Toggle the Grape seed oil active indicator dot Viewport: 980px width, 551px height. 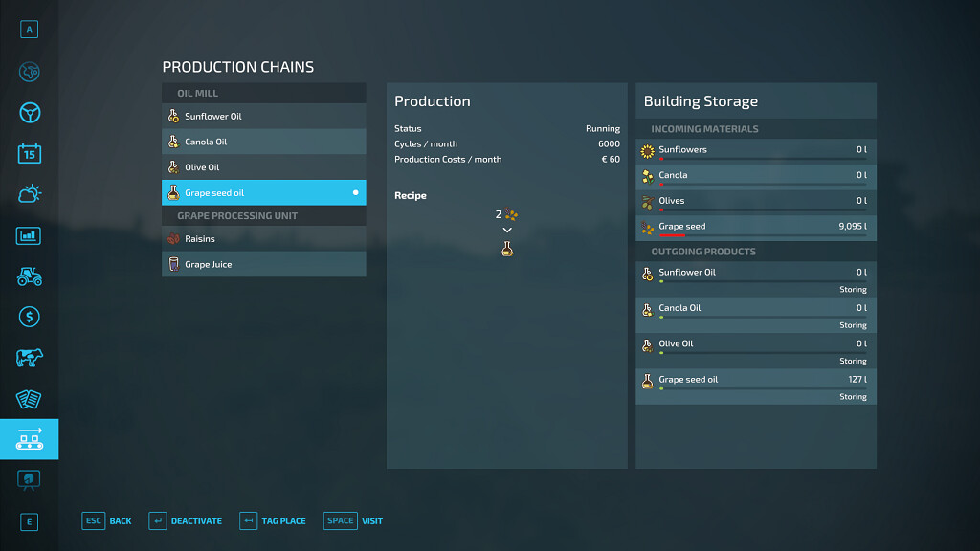355,193
